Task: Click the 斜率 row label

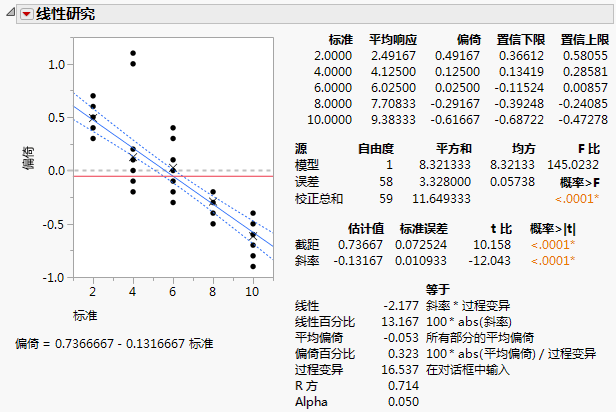Action: pos(307,261)
